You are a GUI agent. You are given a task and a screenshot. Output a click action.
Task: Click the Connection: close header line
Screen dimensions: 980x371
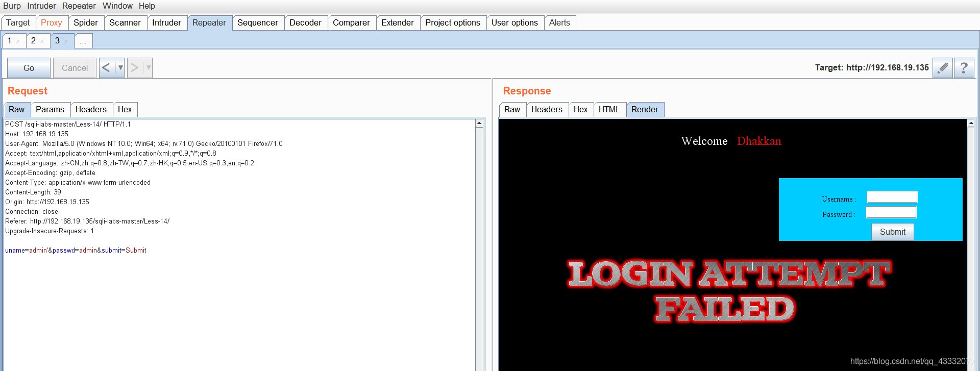pyautogui.click(x=32, y=211)
